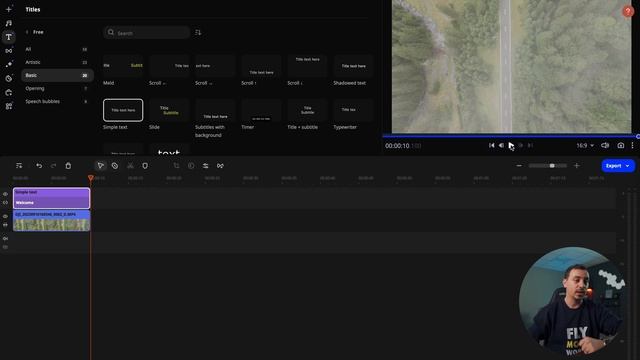Viewport: 640px width, 360px height.
Task: Click the transition wizard icon on toolbar
Action: click(220, 166)
